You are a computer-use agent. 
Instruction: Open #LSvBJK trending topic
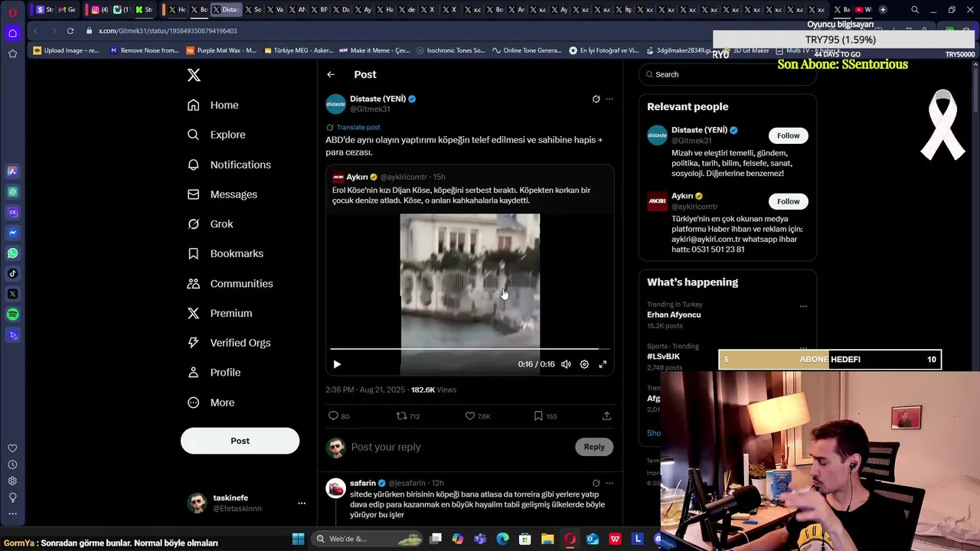tap(663, 356)
